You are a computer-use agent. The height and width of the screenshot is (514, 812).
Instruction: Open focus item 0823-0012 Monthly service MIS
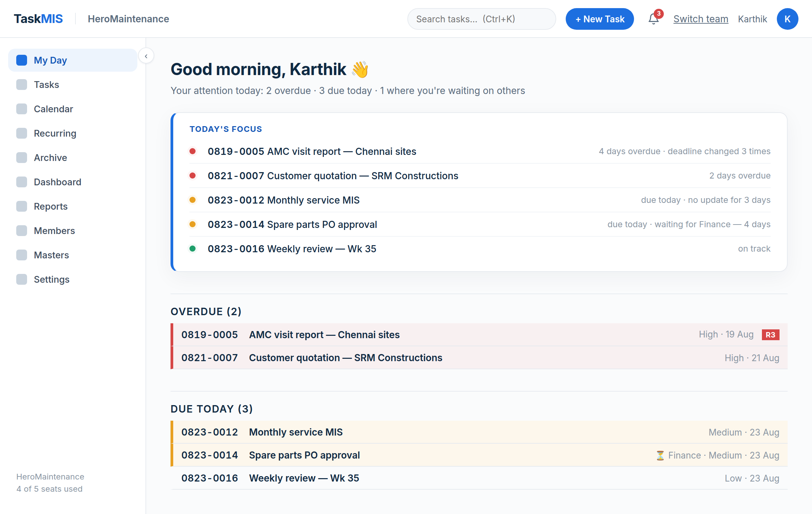point(480,200)
